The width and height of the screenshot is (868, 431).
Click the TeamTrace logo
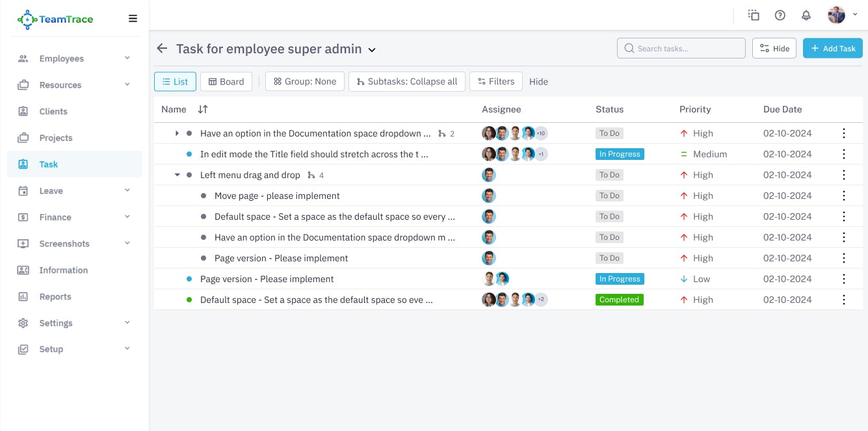click(x=55, y=20)
